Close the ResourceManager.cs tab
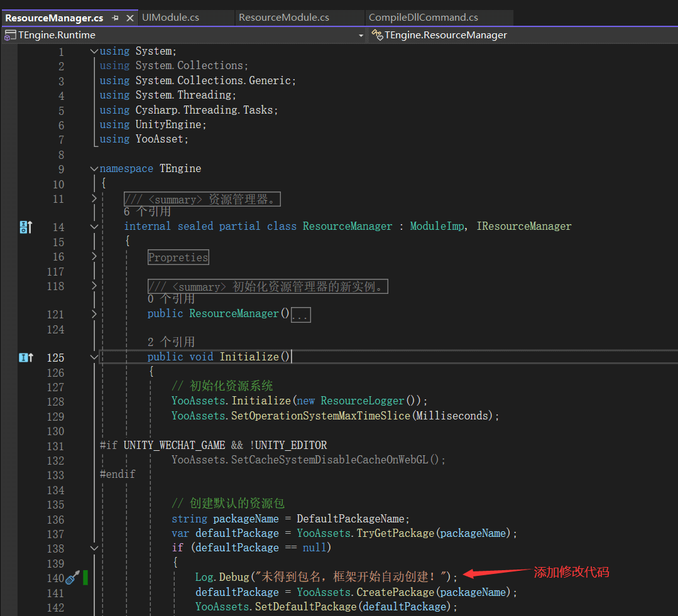This screenshot has width=678, height=616. (130, 18)
